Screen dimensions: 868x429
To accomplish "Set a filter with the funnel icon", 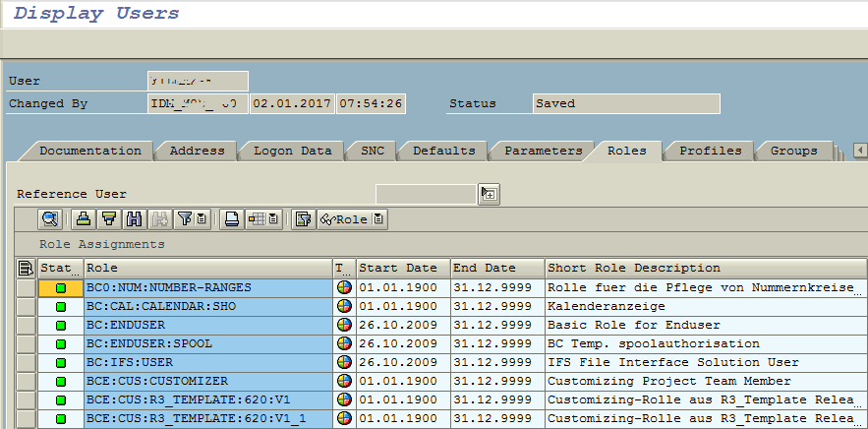I will (185, 219).
